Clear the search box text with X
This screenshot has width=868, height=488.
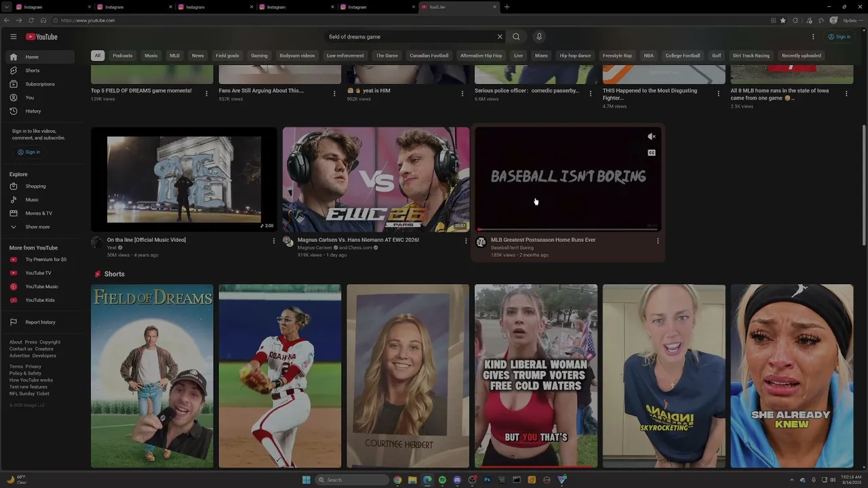click(x=500, y=37)
